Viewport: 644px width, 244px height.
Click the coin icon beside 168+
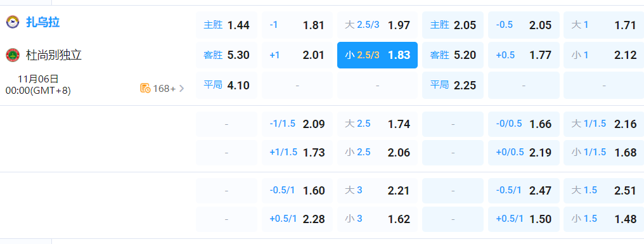point(145,88)
